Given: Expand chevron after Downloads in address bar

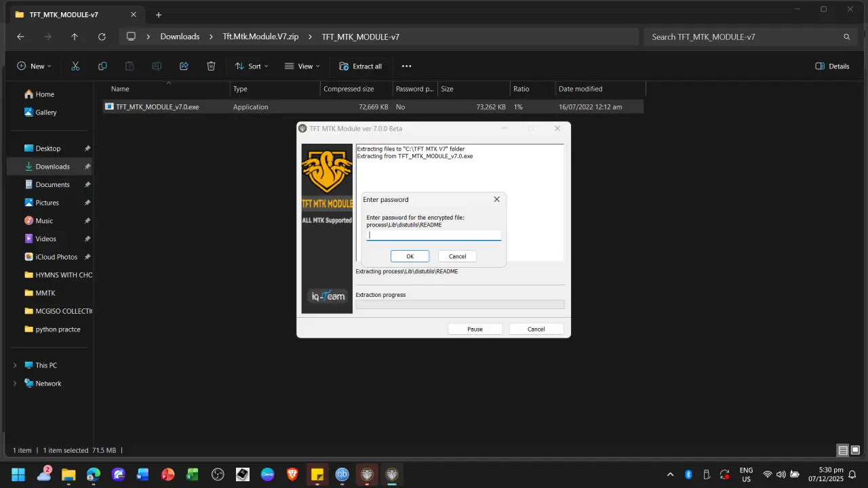Looking at the screenshot, I should [212, 37].
